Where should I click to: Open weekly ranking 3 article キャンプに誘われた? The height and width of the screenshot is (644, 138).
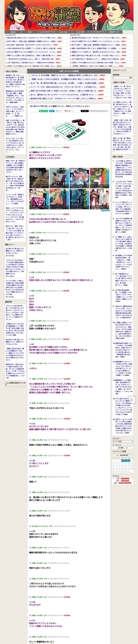pos(124,208)
